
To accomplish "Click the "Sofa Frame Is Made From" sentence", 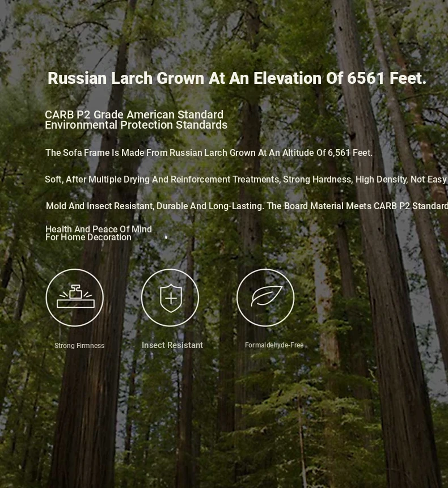I will 209,153.
